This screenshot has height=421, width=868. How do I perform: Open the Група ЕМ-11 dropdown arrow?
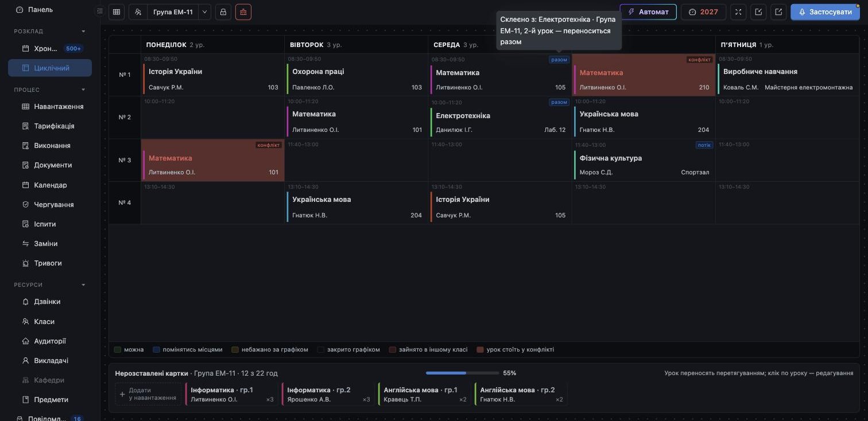(x=205, y=12)
